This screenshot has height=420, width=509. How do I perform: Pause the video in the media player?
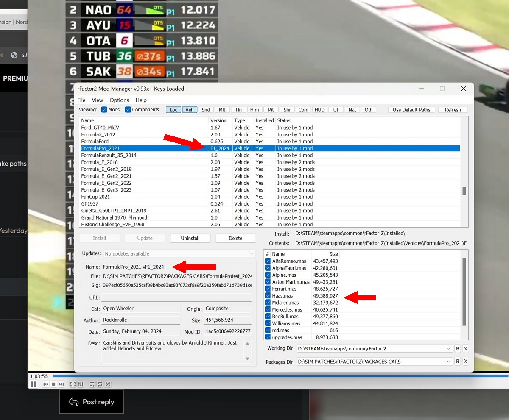34,384
